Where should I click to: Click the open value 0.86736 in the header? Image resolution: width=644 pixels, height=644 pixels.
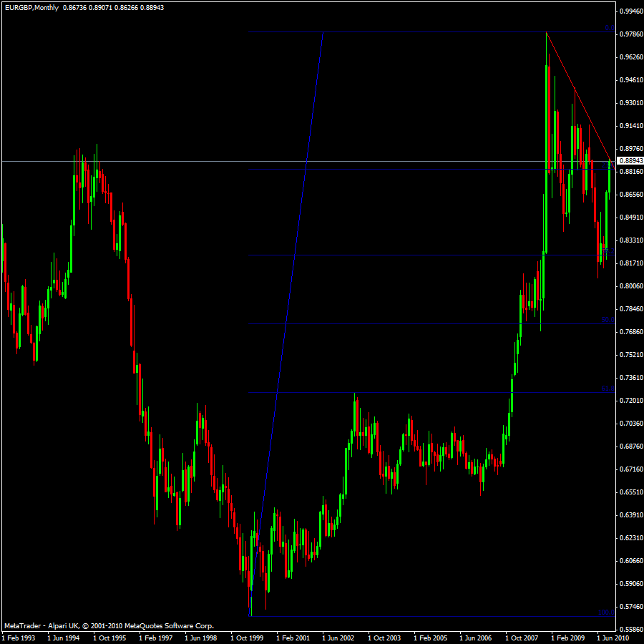tap(74, 8)
